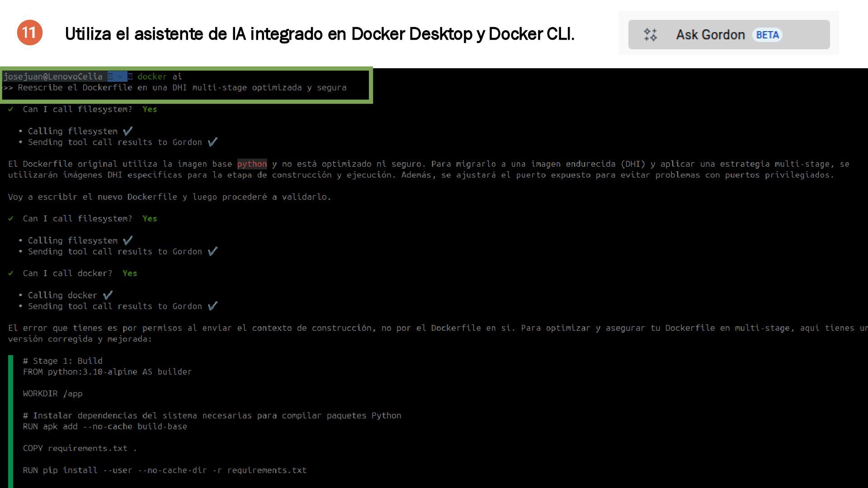Click the BETA label badge

767,35
